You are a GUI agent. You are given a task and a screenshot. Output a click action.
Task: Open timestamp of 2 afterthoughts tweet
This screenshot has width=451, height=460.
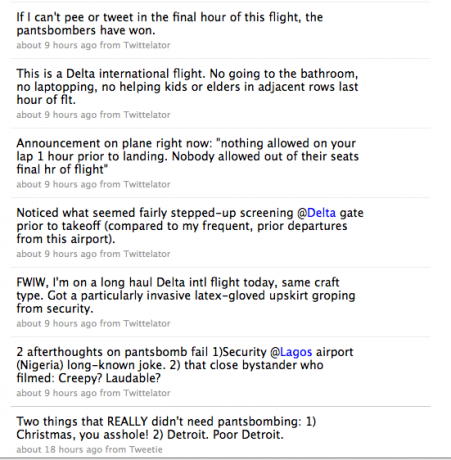(57, 393)
